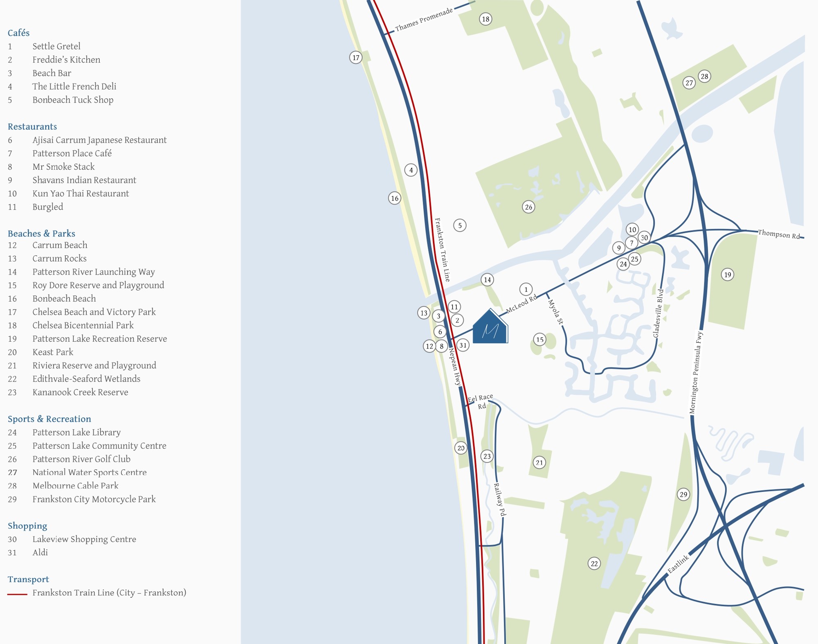Click map marker number 22
The image size is (818, 644).
click(x=594, y=563)
